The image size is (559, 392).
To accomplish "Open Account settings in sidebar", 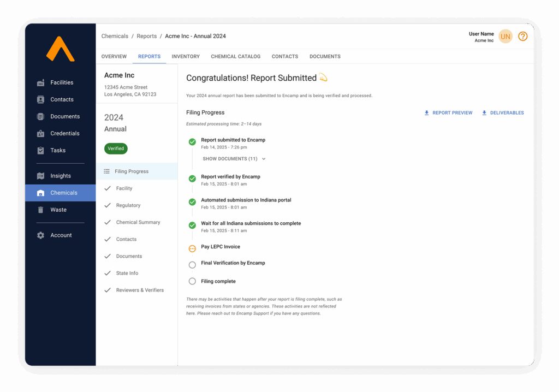I will (61, 235).
